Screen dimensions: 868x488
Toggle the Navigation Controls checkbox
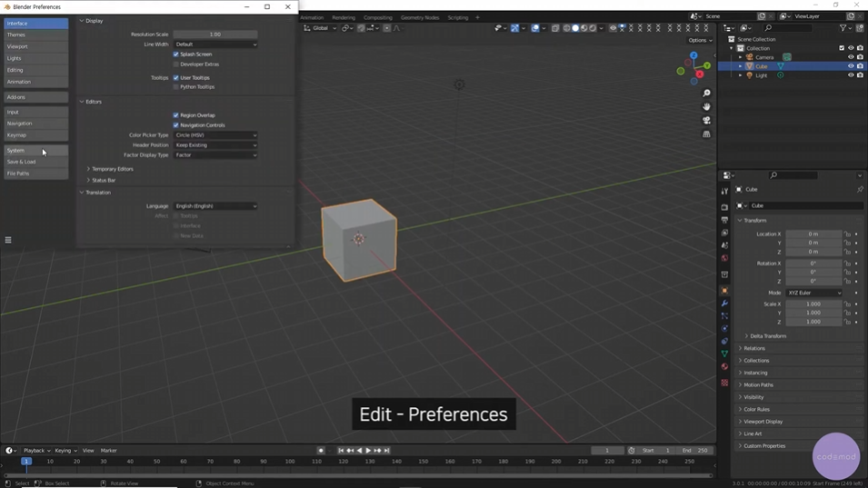176,125
